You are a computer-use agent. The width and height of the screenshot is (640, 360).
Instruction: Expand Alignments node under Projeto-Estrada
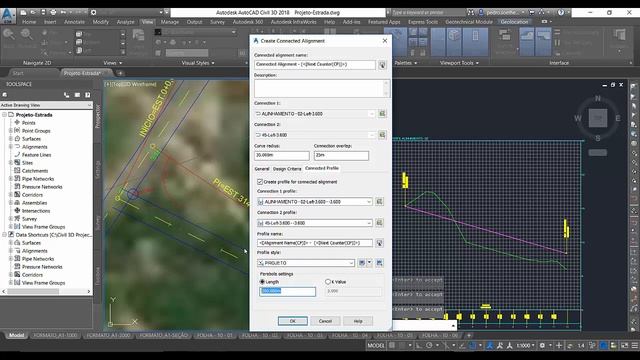point(11,147)
